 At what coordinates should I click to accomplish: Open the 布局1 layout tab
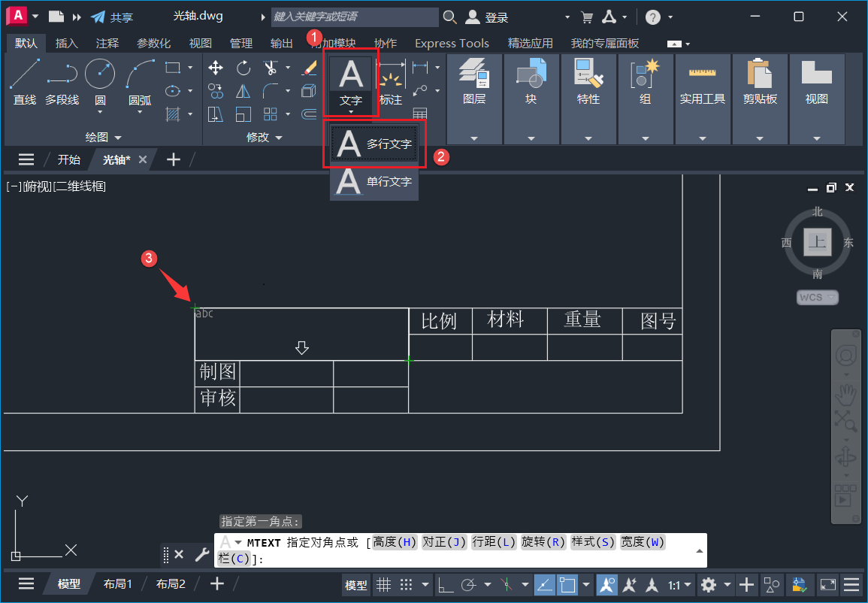(x=118, y=583)
